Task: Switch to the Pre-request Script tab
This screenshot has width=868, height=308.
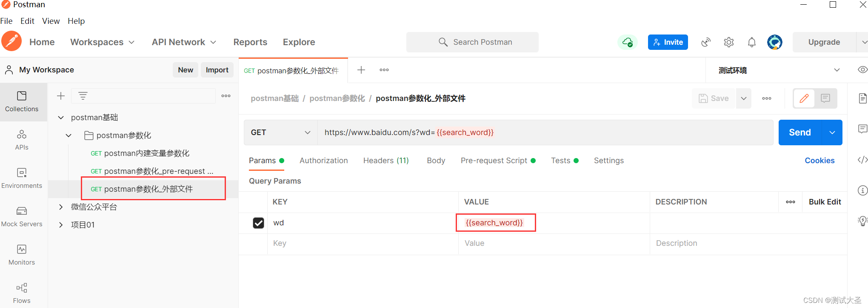Action: 498,161
